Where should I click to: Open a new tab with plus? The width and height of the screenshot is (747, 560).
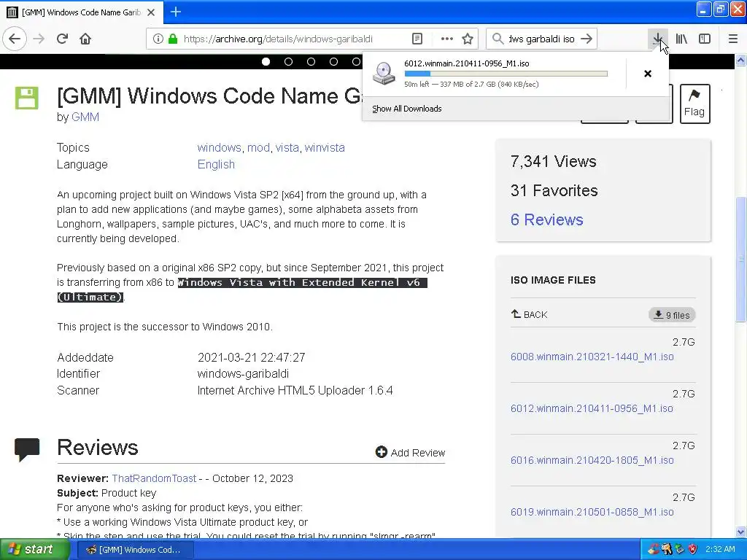(175, 12)
